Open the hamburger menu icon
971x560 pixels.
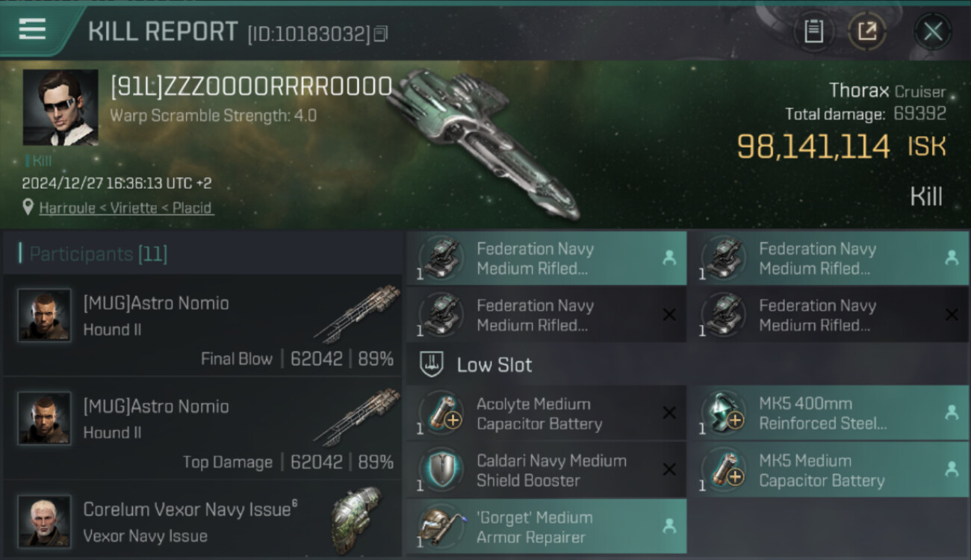pos(32,29)
